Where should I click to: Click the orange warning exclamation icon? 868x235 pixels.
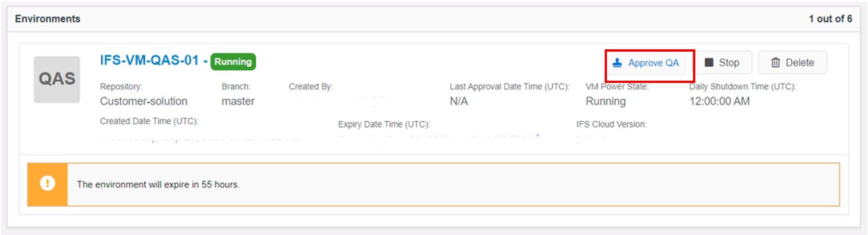click(x=47, y=184)
